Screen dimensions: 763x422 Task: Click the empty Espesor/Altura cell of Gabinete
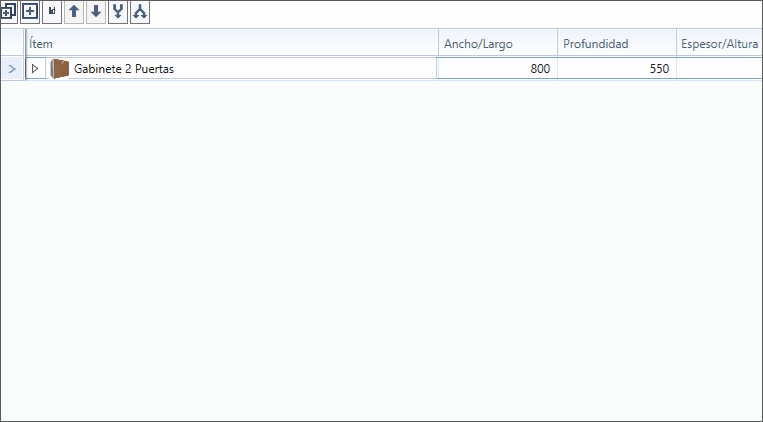click(x=719, y=69)
